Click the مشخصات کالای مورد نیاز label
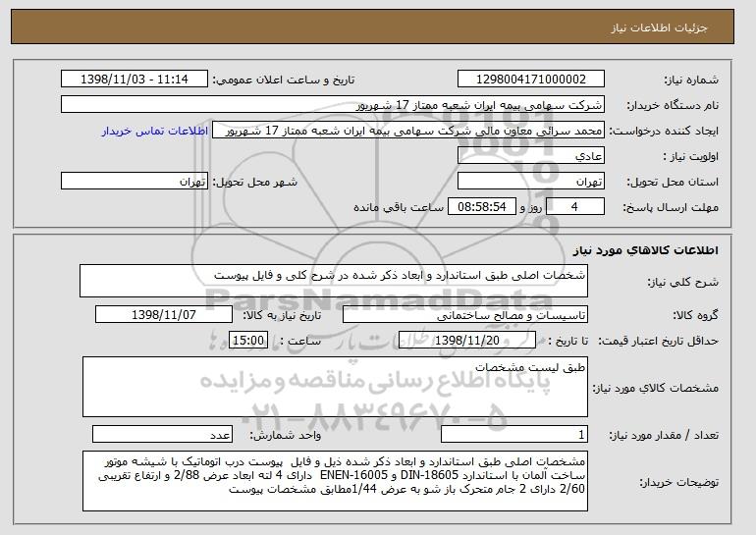This screenshot has width=756, height=535. [655, 388]
